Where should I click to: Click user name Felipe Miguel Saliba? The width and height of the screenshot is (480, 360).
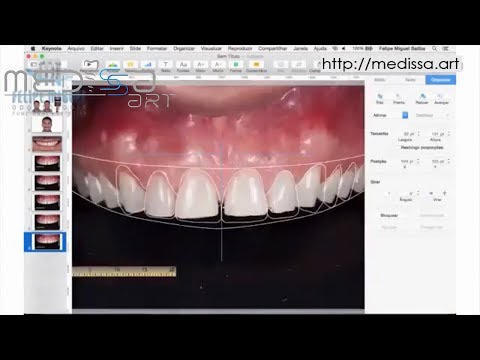pos(402,49)
